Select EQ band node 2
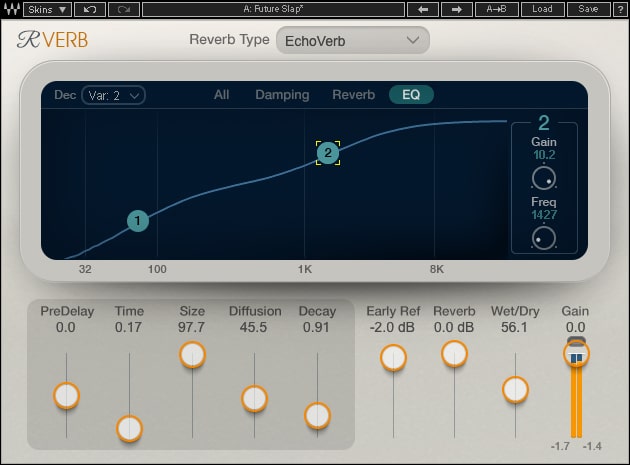The image size is (630, 465). [328, 153]
